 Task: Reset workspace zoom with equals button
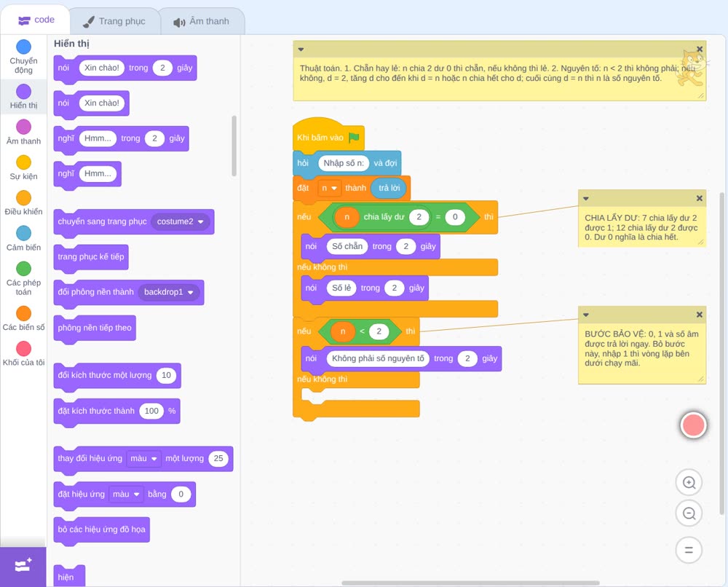[x=689, y=551]
